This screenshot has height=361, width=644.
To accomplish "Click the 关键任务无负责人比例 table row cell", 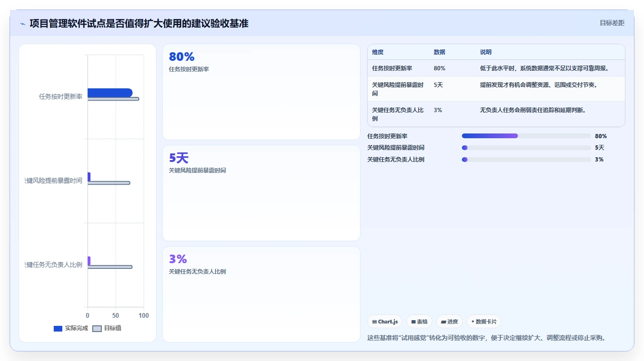I will [398, 114].
